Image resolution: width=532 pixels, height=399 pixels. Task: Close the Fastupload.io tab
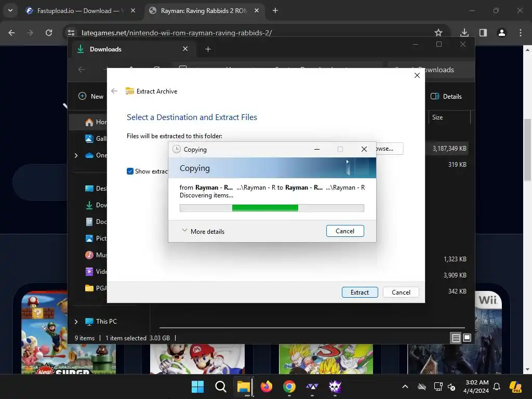coord(133,11)
